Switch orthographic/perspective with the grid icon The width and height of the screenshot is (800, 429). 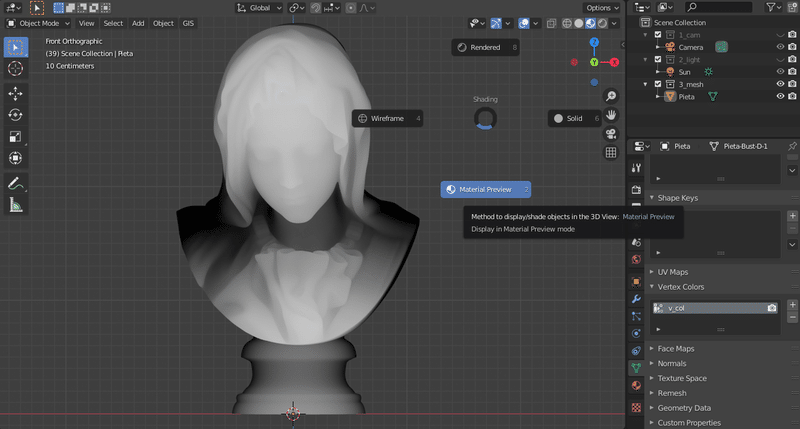(611, 153)
